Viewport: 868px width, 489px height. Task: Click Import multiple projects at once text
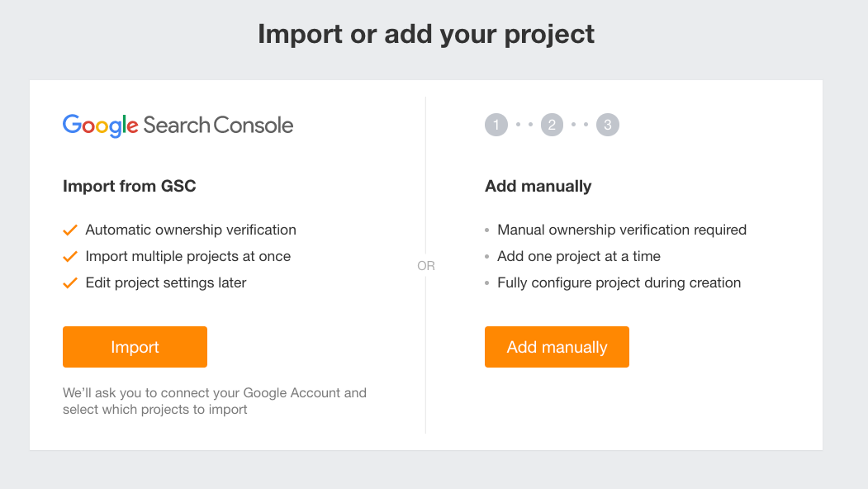click(x=187, y=256)
